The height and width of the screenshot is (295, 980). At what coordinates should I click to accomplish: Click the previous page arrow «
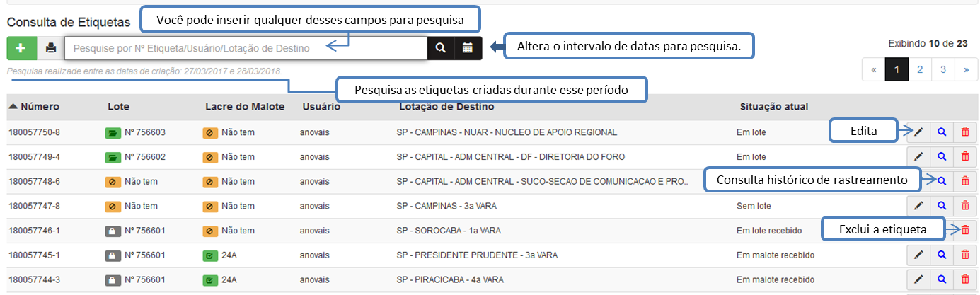(x=874, y=70)
